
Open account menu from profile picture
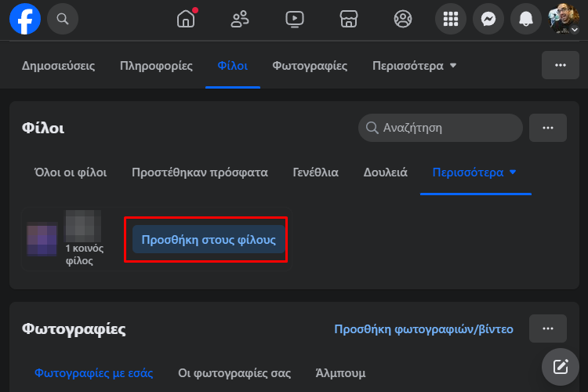tap(563, 19)
